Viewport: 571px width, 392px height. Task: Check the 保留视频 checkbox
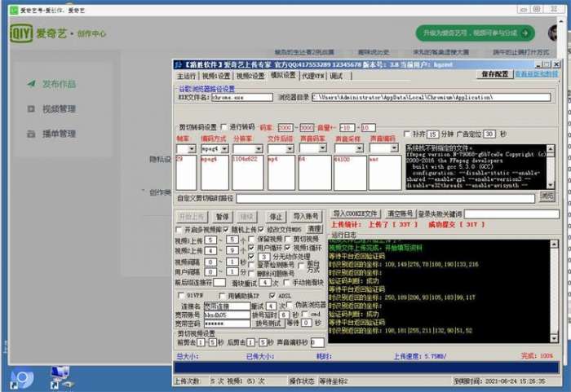[251, 239]
